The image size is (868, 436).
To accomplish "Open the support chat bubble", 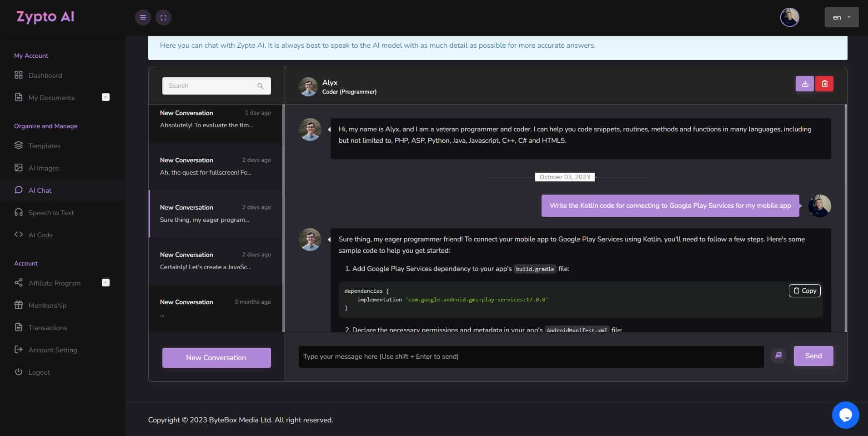I will [845, 414].
